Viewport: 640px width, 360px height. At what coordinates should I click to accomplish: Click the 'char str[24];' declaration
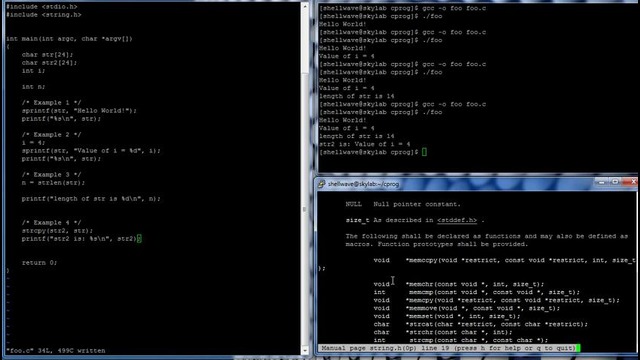tap(47, 55)
